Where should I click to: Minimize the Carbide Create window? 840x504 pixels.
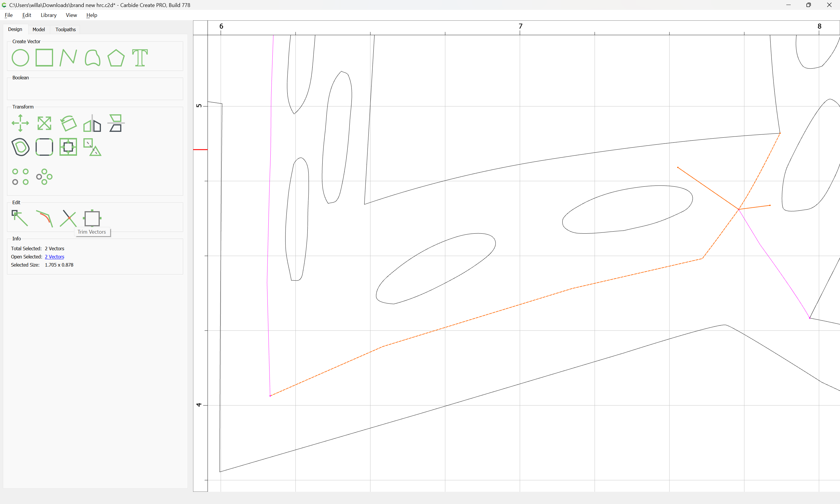[788, 5]
